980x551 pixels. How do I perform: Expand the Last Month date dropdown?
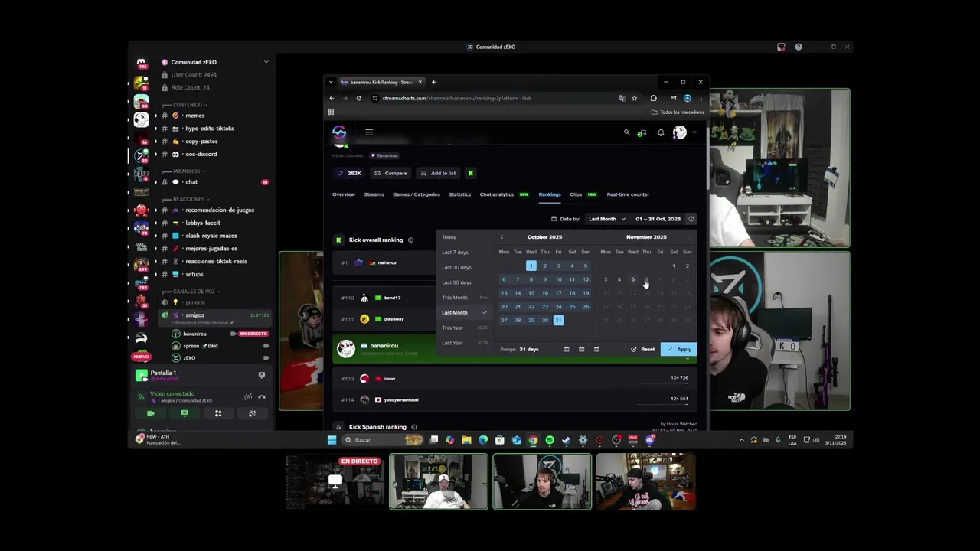point(607,219)
